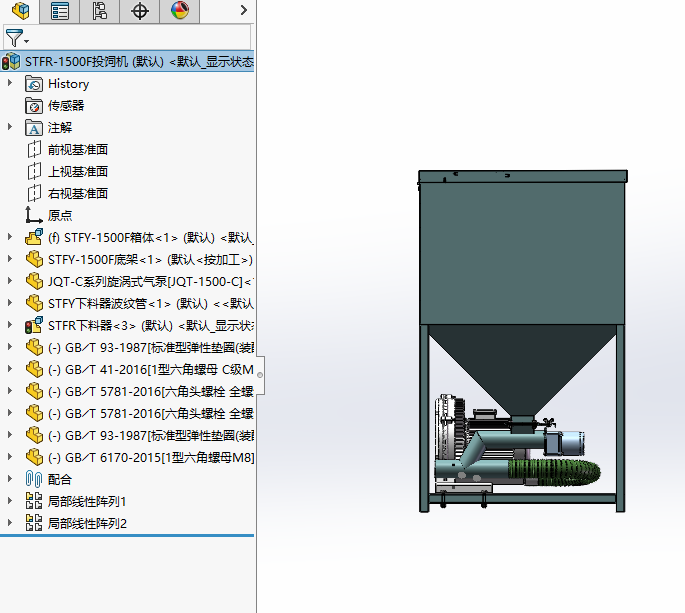Image resolution: width=685 pixels, height=613 pixels.
Task: Click the 注解 annotations icon
Action: (x=34, y=128)
